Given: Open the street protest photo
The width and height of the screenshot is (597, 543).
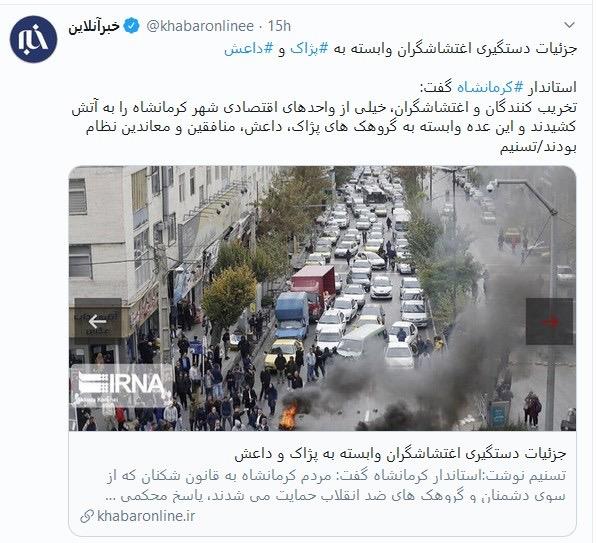Looking at the screenshot, I should click(322, 299).
